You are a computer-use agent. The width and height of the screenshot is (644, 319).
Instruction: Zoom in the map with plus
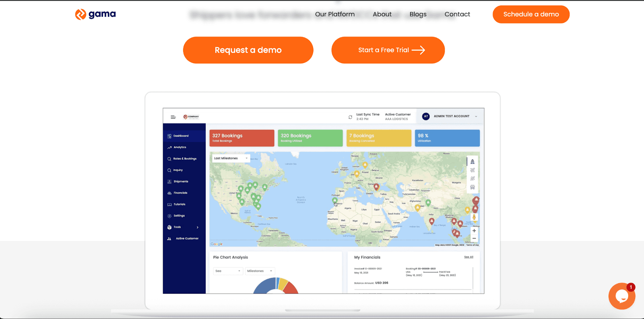tap(474, 231)
